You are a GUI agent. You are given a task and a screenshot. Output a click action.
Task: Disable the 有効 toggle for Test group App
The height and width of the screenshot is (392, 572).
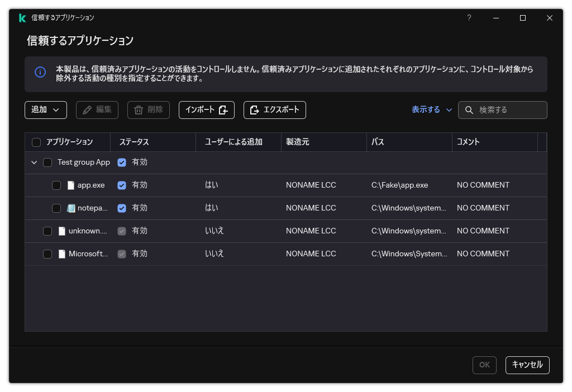coord(122,162)
